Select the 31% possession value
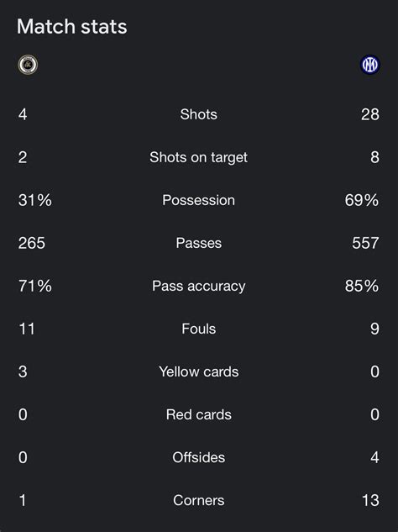The width and height of the screenshot is (398, 532). coord(35,200)
